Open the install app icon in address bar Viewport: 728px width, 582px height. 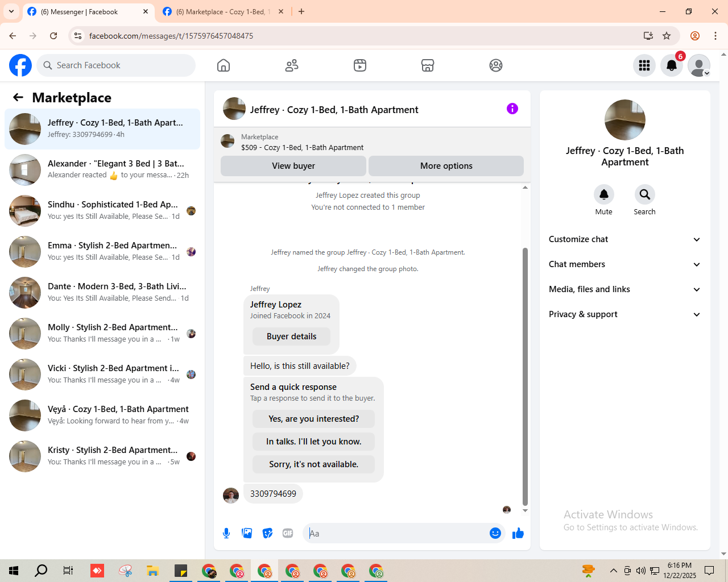coord(648,36)
